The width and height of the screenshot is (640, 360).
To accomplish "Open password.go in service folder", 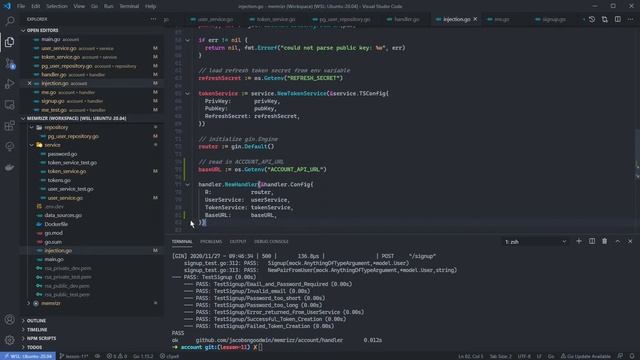I will [x=62, y=154].
